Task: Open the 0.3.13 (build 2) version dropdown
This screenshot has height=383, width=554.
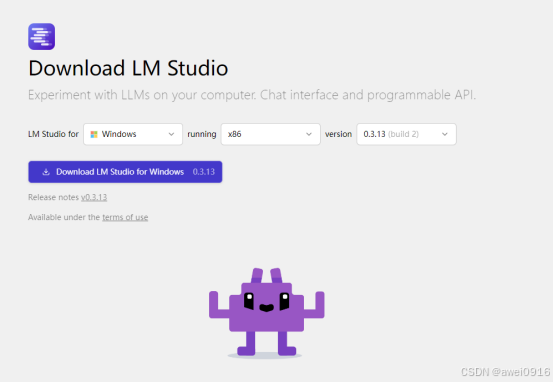Action: pyautogui.click(x=406, y=134)
